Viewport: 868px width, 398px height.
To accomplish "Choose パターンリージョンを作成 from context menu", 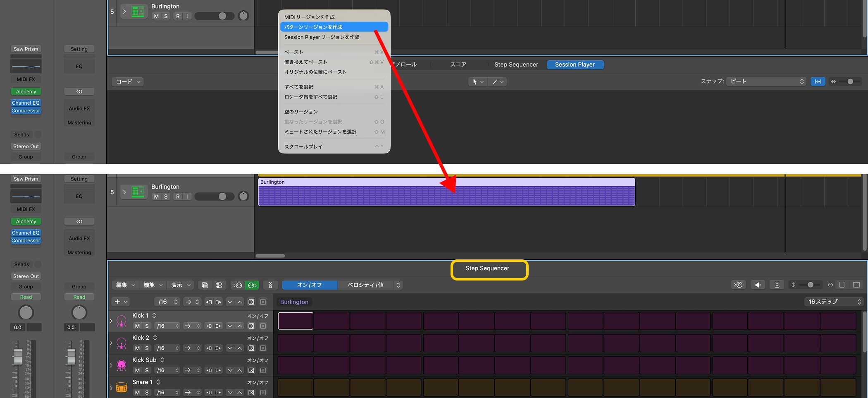I will click(x=334, y=27).
